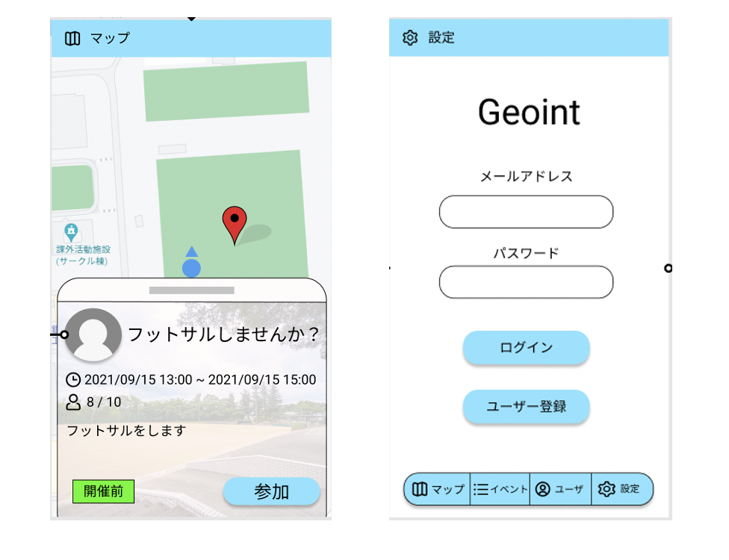Image resolution: width=729 pixels, height=560 pixels.
Task: Switch to 設定 tab in bottom navigation
Action: coord(622,489)
